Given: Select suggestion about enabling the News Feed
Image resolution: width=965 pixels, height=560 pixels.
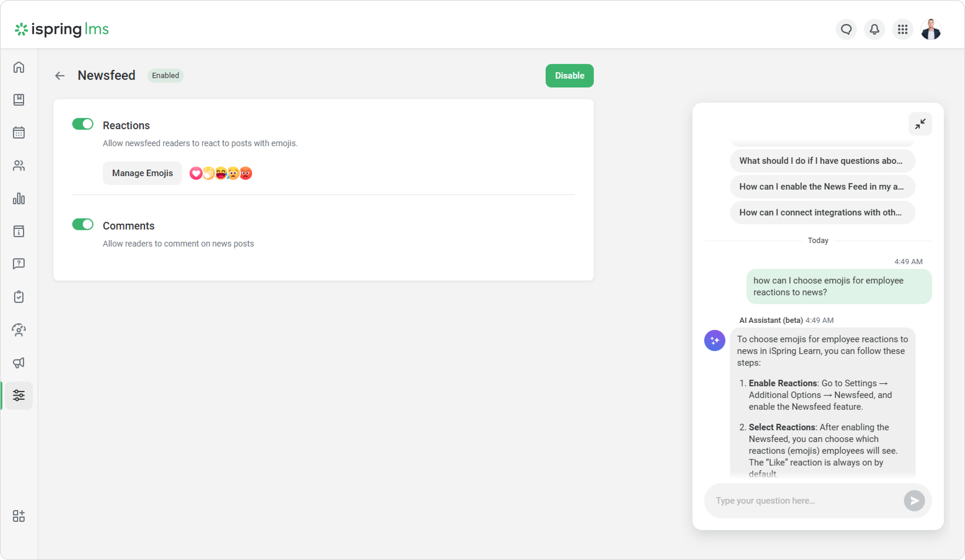Looking at the screenshot, I should pos(822,187).
